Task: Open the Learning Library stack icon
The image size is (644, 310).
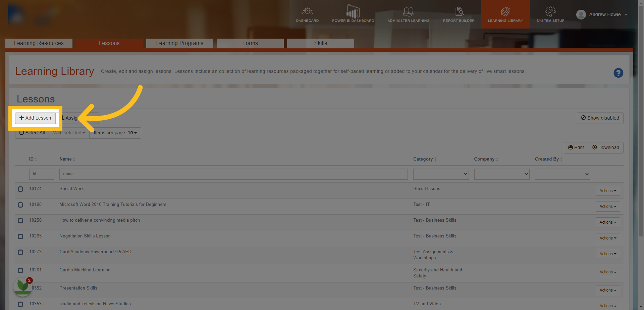Action: click(x=505, y=11)
